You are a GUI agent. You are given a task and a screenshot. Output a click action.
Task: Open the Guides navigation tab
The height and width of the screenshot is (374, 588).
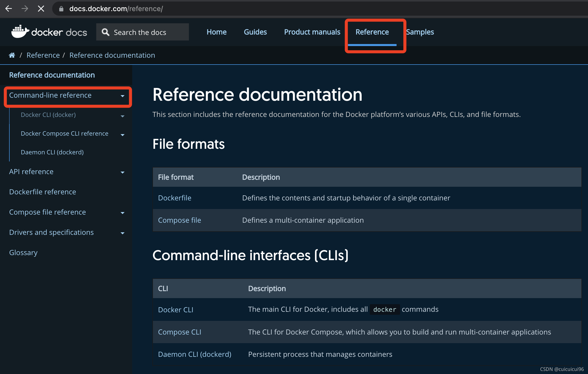pos(255,32)
